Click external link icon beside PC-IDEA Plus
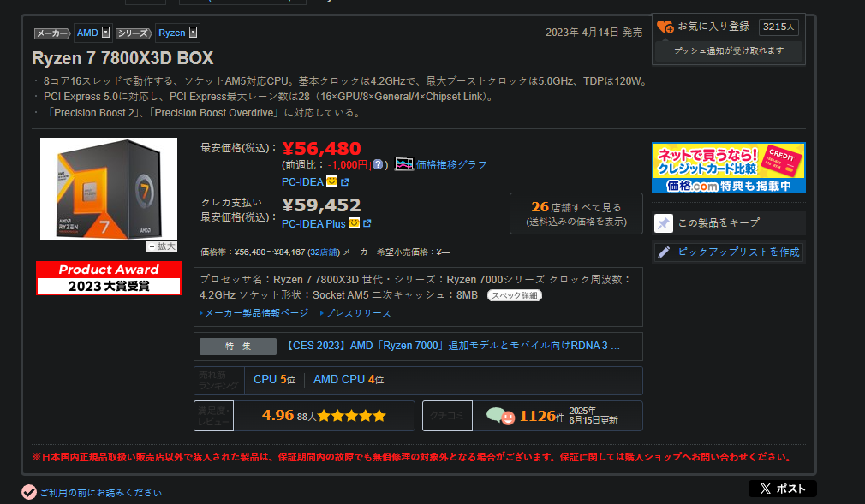The width and height of the screenshot is (865, 504). tap(367, 223)
